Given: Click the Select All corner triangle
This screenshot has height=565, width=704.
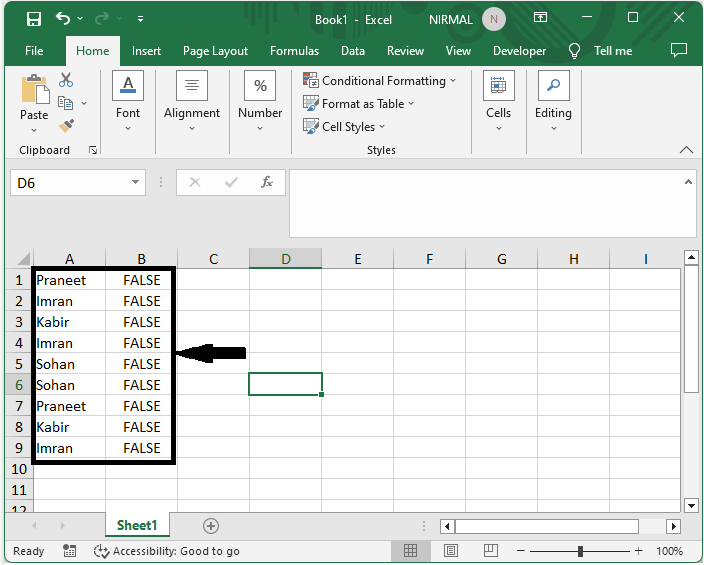Looking at the screenshot, I should tap(22, 259).
